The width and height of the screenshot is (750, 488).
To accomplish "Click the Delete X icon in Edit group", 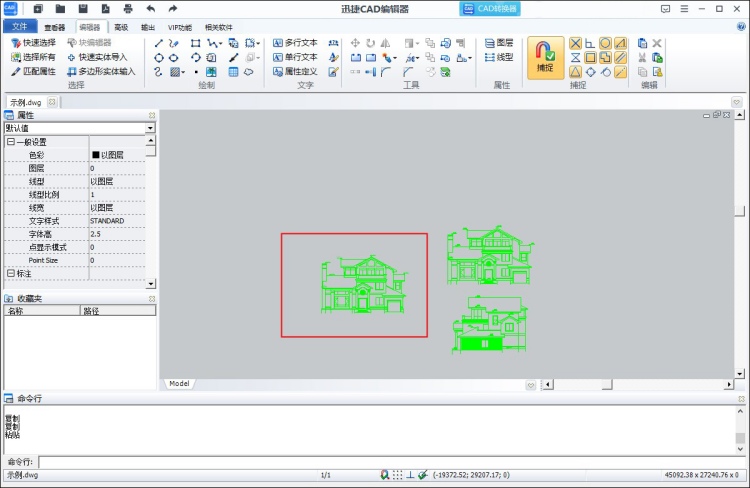I will tap(657, 44).
